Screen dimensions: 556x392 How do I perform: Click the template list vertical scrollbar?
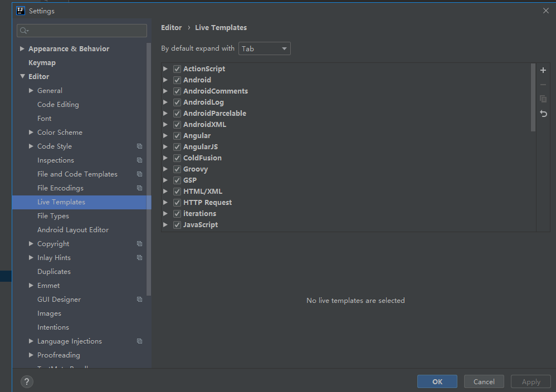[x=533, y=97]
